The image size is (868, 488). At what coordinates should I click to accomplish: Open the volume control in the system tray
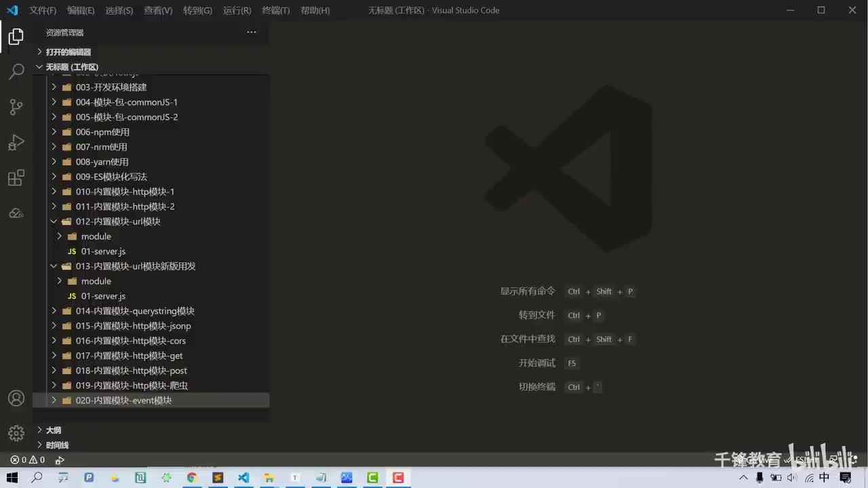coord(791,478)
